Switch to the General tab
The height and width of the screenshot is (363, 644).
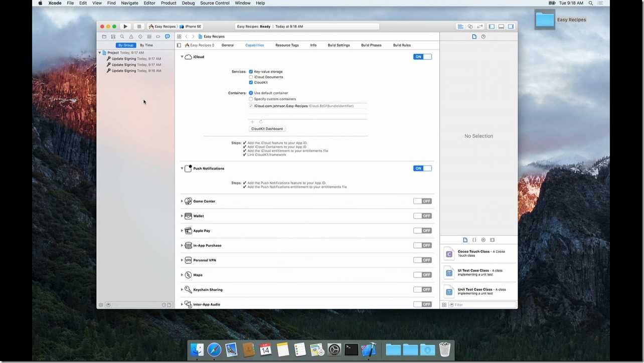click(228, 45)
